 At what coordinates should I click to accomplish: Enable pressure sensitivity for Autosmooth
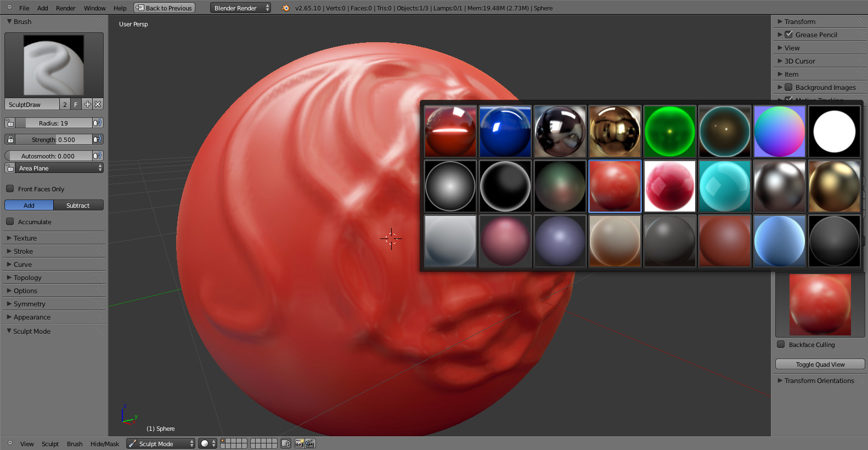click(x=98, y=156)
